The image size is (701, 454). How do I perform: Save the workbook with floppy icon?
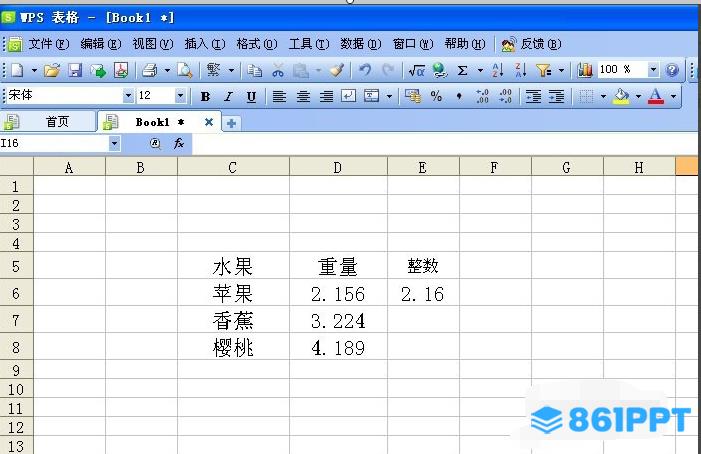pos(75,70)
